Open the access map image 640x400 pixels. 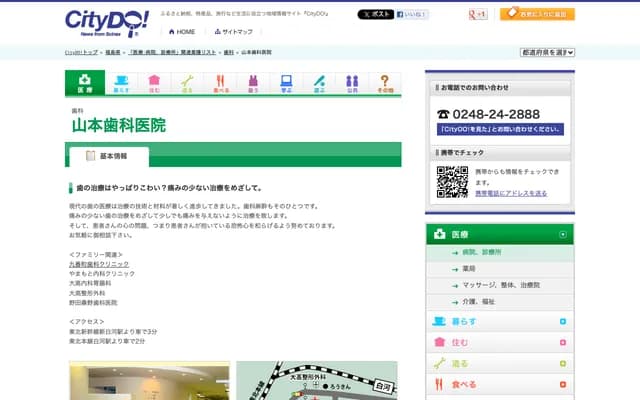coord(317,380)
